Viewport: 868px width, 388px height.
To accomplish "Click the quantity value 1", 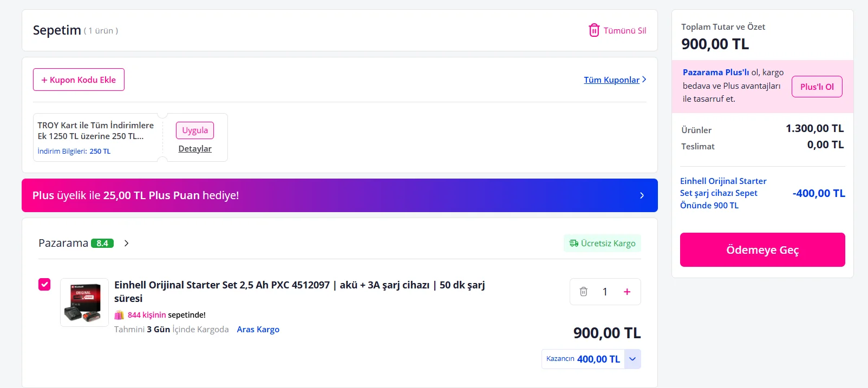I will click(605, 292).
